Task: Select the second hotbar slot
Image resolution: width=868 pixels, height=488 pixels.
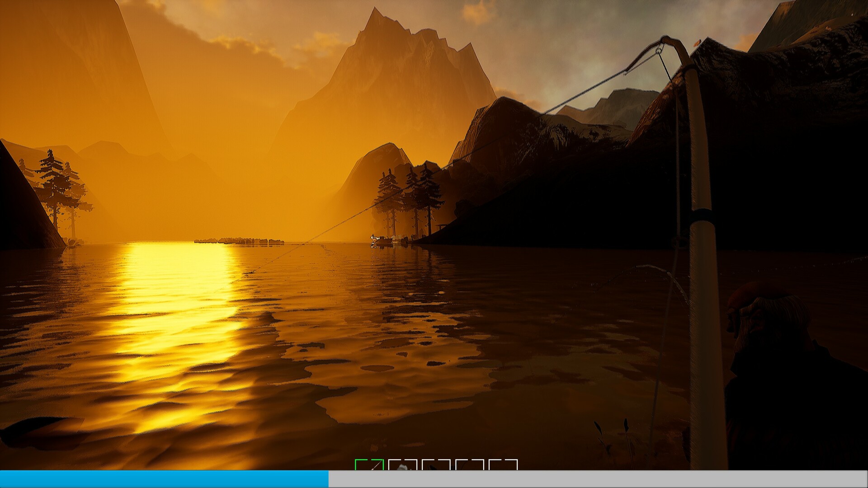Action: coord(403,465)
